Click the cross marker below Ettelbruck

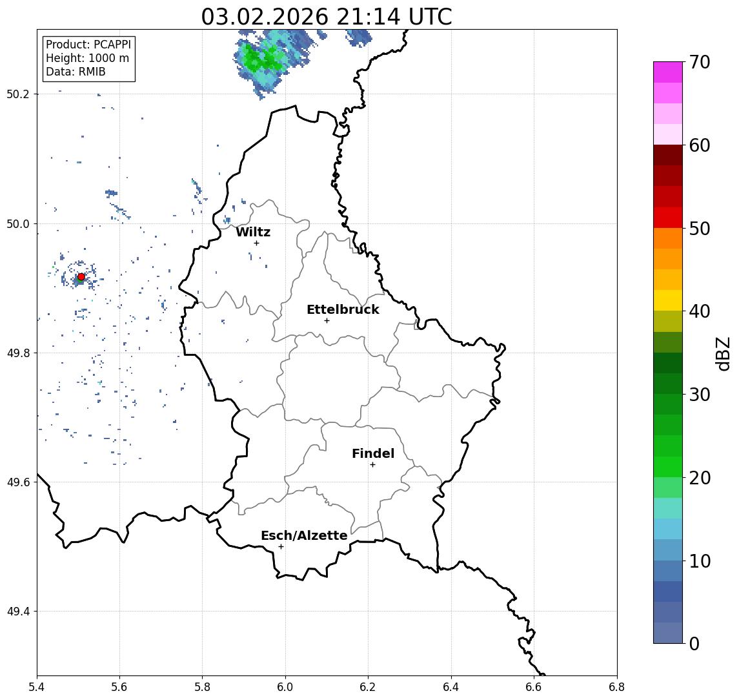327,321
